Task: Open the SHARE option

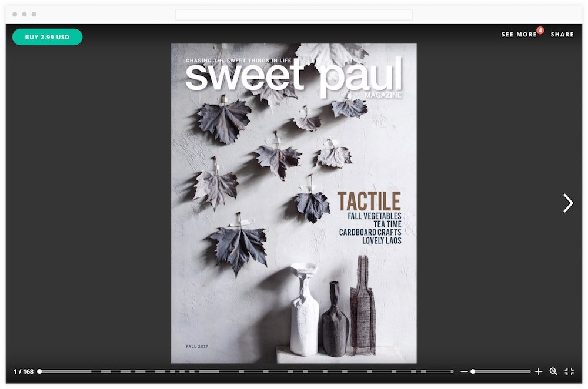Action: pos(562,35)
